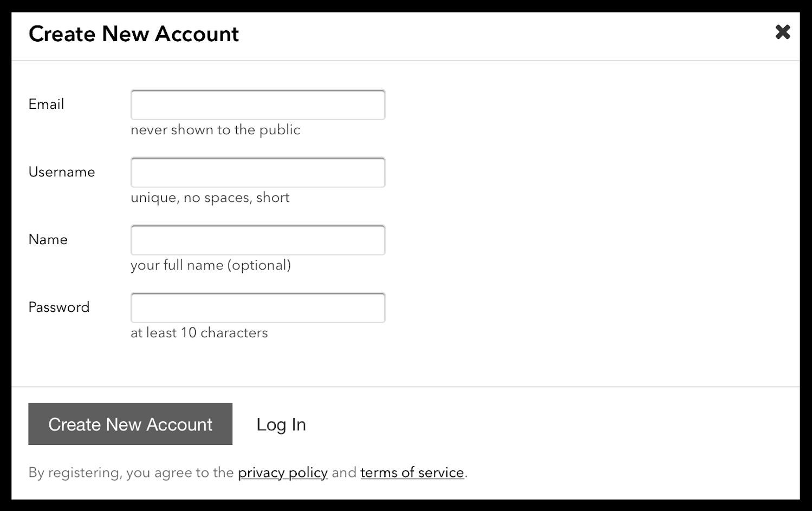Click the close cross in the top-right corner
The width and height of the screenshot is (812, 511).
pos(783,32)
